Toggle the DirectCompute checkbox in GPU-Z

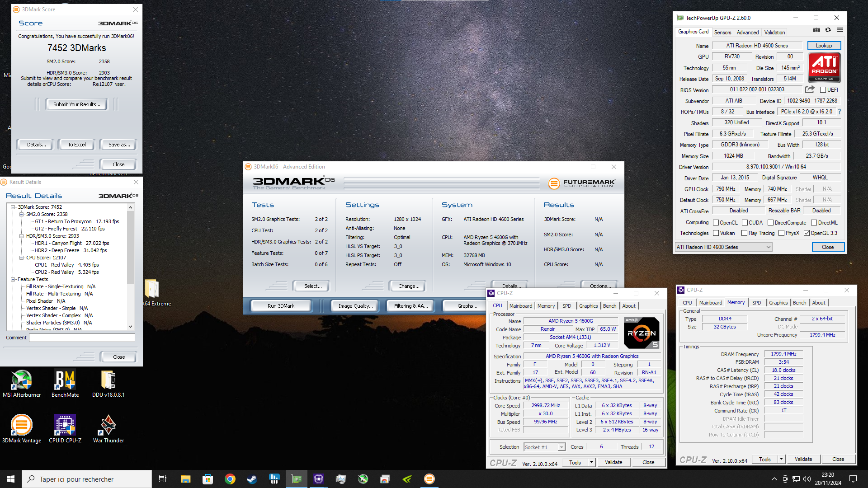[771, 223]
